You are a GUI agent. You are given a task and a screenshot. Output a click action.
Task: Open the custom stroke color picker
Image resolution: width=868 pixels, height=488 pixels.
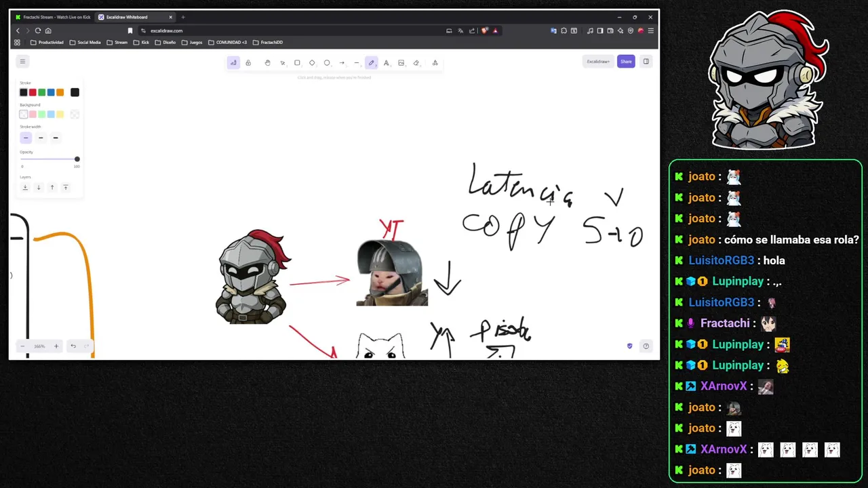click(75, 92)
